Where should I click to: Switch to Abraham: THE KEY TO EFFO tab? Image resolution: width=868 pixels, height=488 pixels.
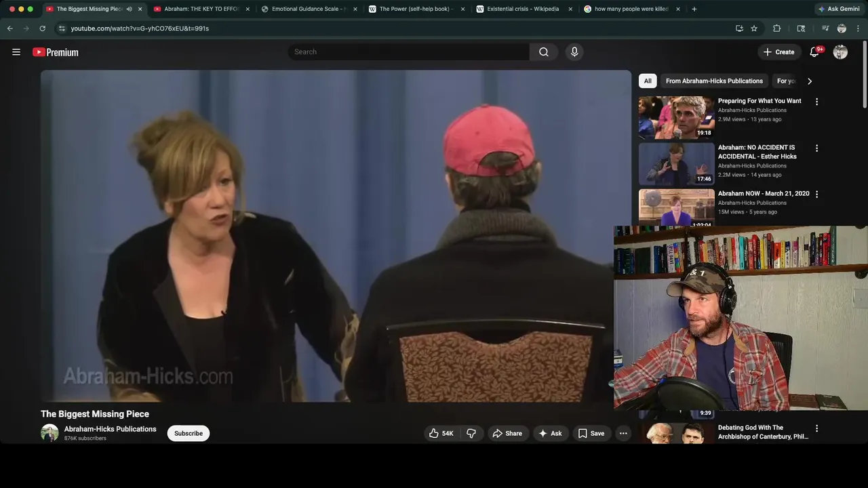click(201, 9)
